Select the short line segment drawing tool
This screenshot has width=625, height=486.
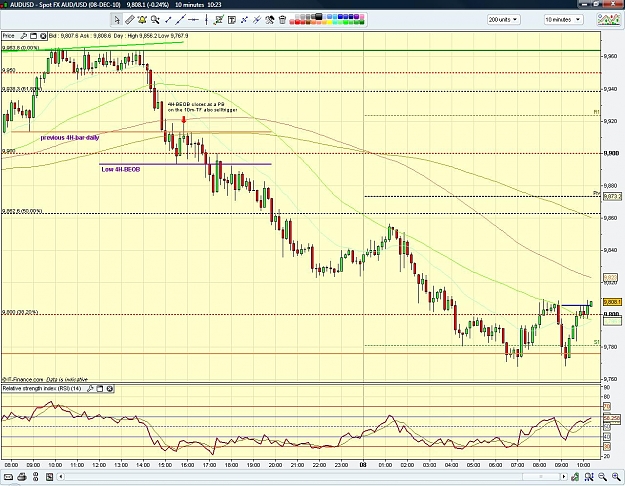(x=168, y=20)
